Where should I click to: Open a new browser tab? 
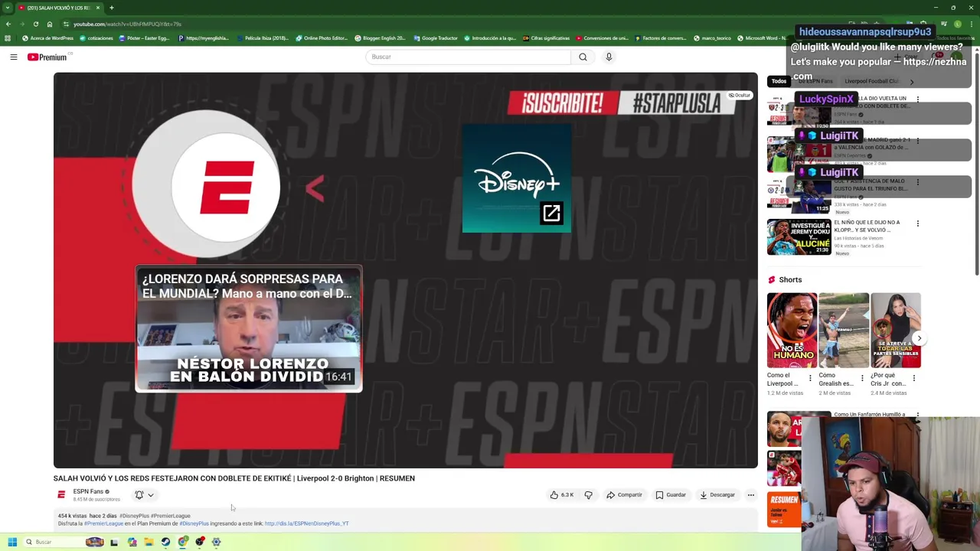coord(111,8)
